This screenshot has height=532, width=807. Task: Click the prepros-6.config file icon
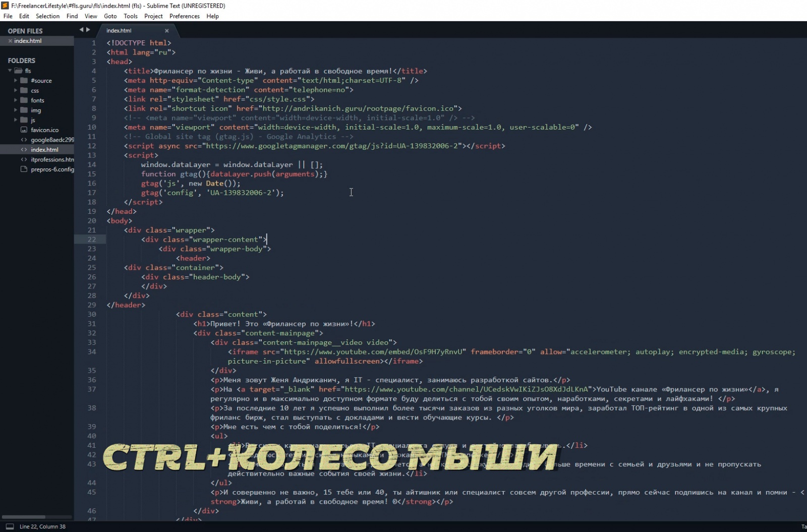(x=24, y=169)
